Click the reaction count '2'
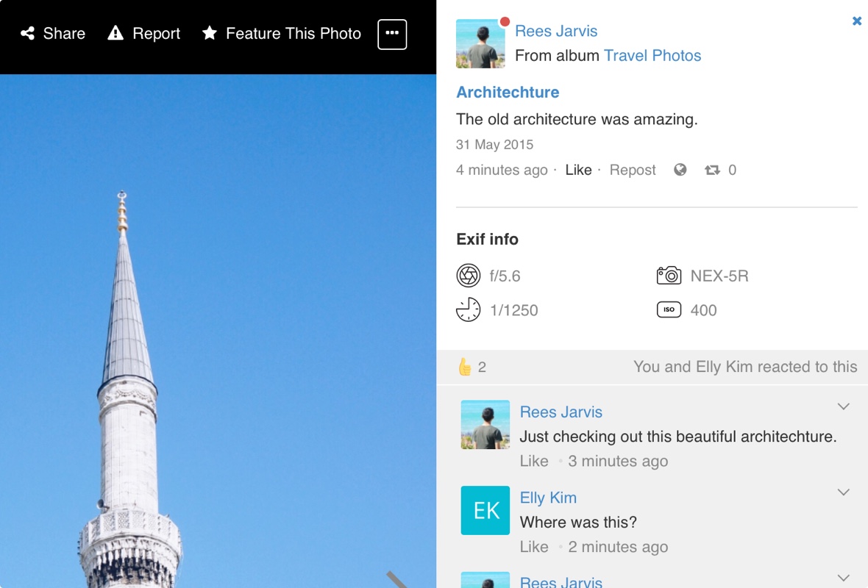 coord(482,367)
